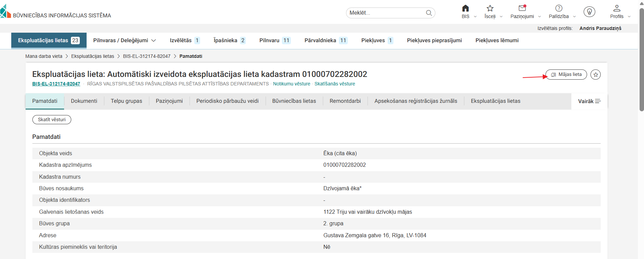Click the BIS home icon
Image resolution: width=644 pixels, height=259 pixels.
click(x=465, y=9)
